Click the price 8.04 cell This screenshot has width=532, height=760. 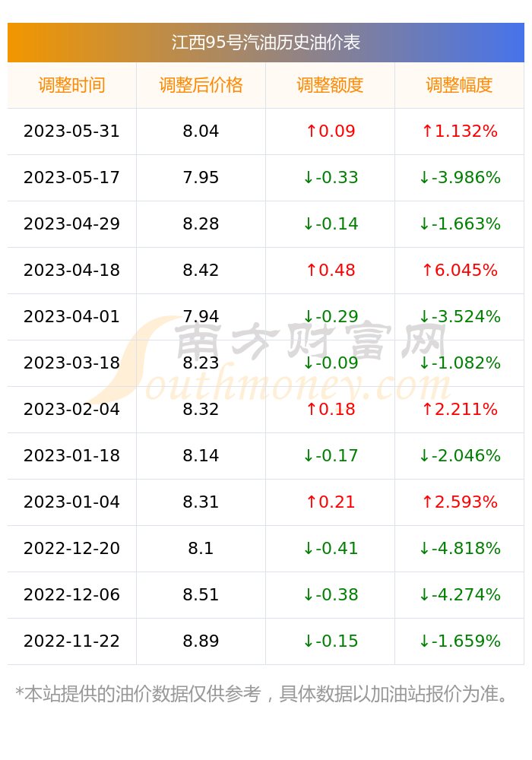(x=201, y=131)
